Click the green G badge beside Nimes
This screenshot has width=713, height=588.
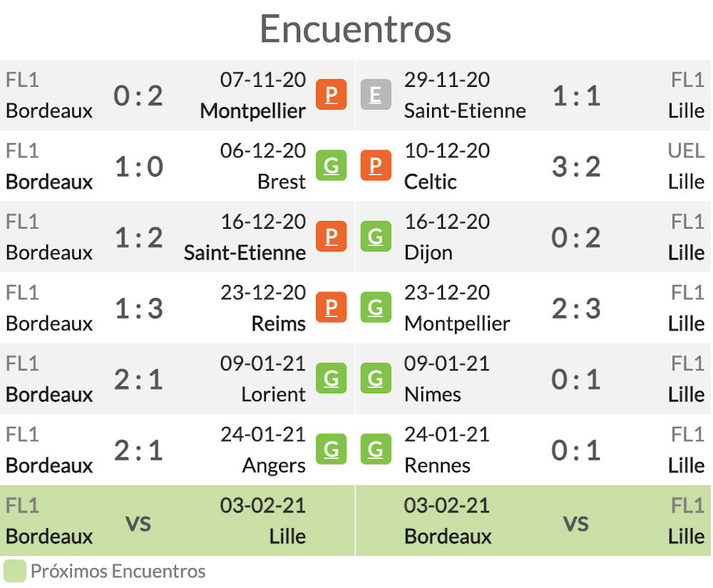[x=376, y=378]
